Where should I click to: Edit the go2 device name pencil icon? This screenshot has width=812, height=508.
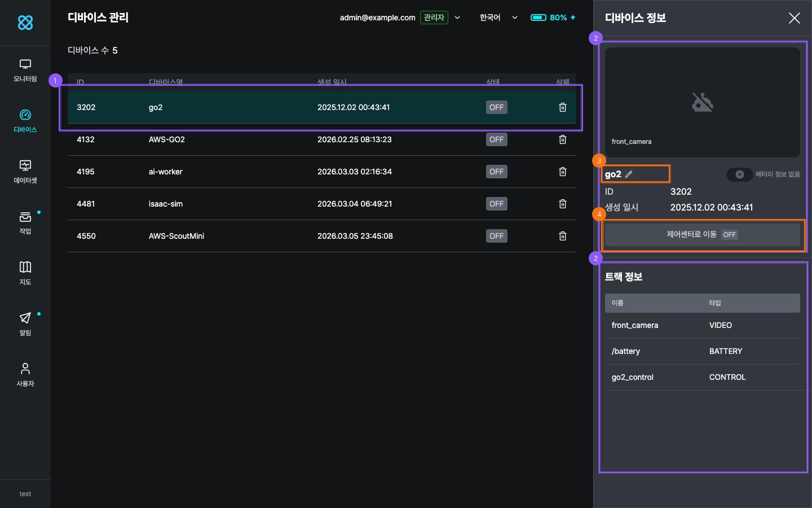(629, 174)
